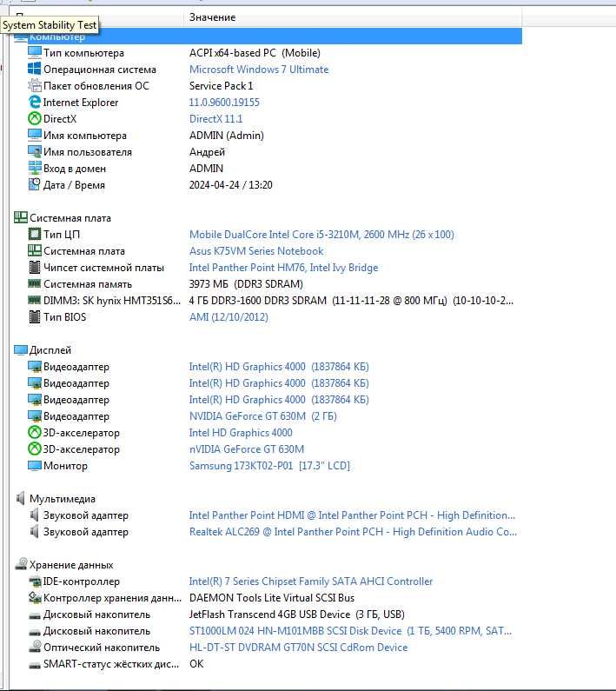Screen dimensions: 616x691
Task: Click the memory icon beside DIMM3: SK hynix
Action: pos(35,300)
